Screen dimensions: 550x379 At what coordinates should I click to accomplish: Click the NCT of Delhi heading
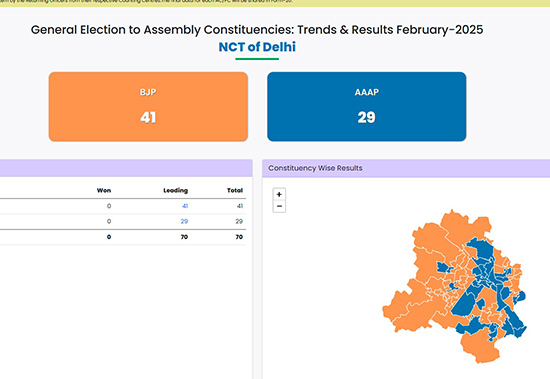click(x=257, y=47)
